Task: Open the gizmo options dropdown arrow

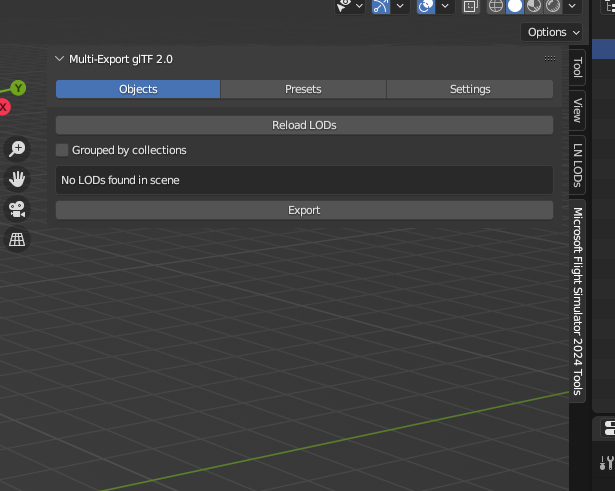Action: 400,6
